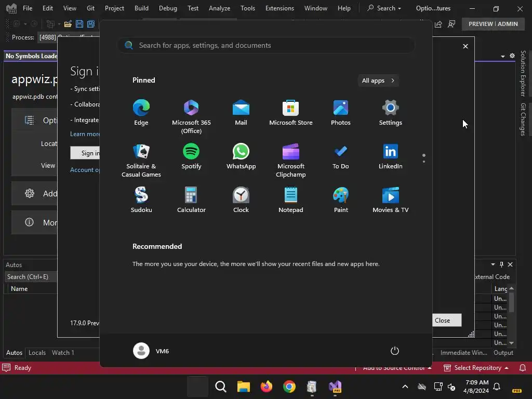
Task: Switch to the Autos tab
Action: (14, 353)
